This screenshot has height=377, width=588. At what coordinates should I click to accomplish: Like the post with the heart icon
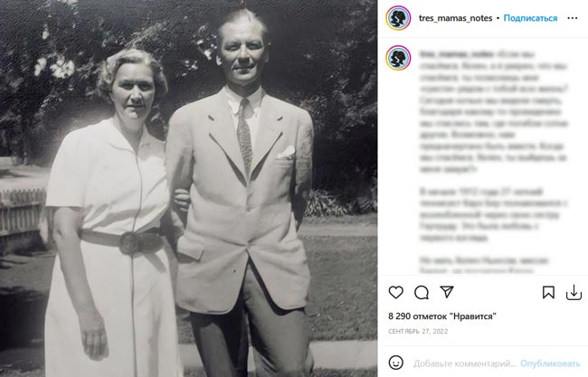click(395, 292)
